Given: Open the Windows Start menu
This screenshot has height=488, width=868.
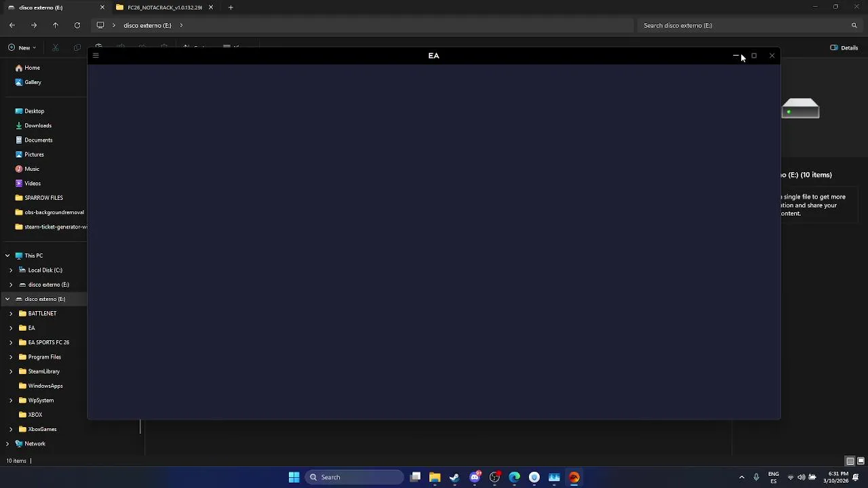Looking at the screenshot, I should click(294, 477).
